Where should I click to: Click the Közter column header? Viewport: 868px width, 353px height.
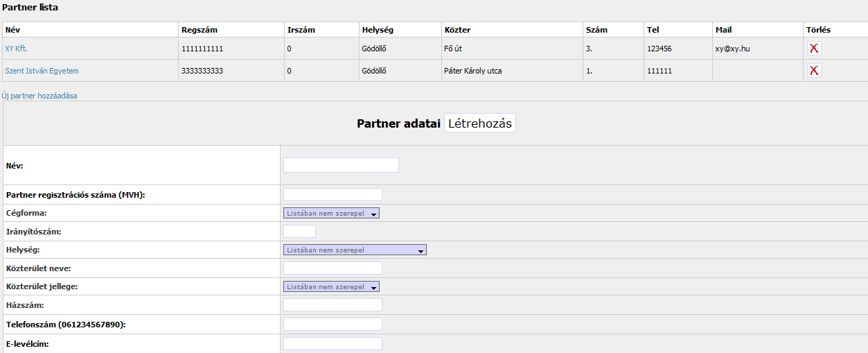tap(512, 30)
